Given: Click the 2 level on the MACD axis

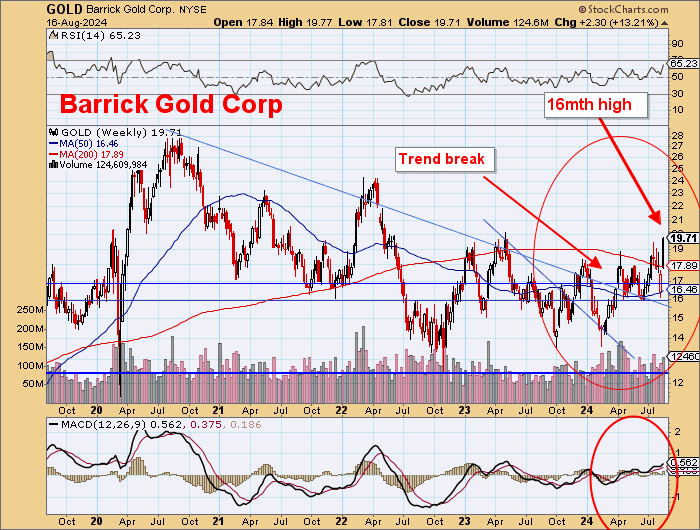Looking at the screenshot, I should (x=677, y=432).
